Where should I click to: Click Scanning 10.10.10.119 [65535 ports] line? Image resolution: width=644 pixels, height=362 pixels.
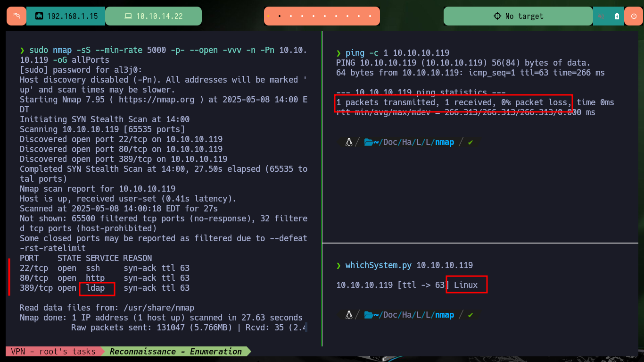click(102, 129)
